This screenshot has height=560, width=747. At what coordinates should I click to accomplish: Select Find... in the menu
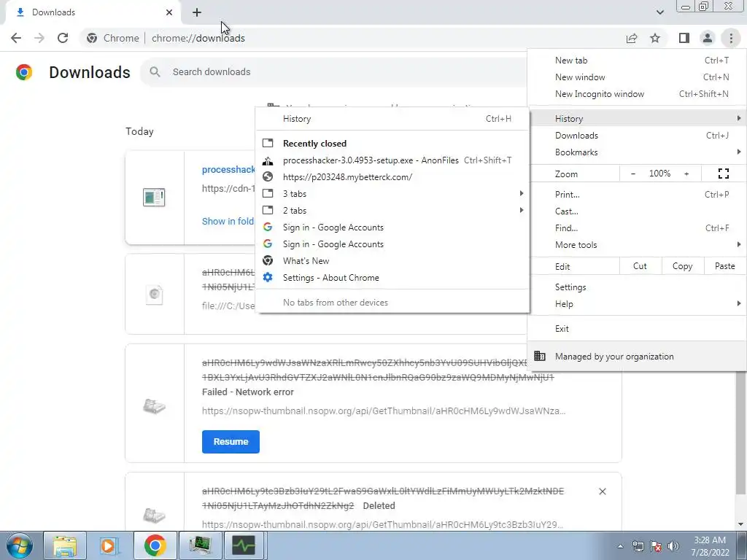coord(636,227)
